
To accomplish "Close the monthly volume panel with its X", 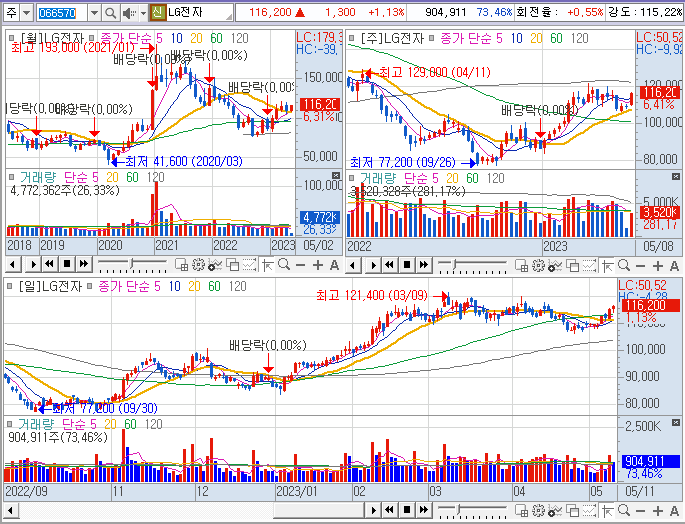I will click(336, 175).
